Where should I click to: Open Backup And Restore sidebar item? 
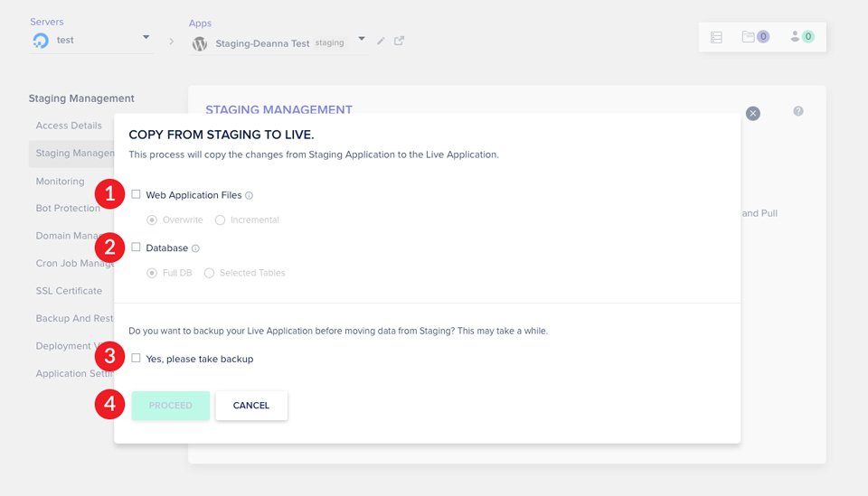click(x=75, y=319)
